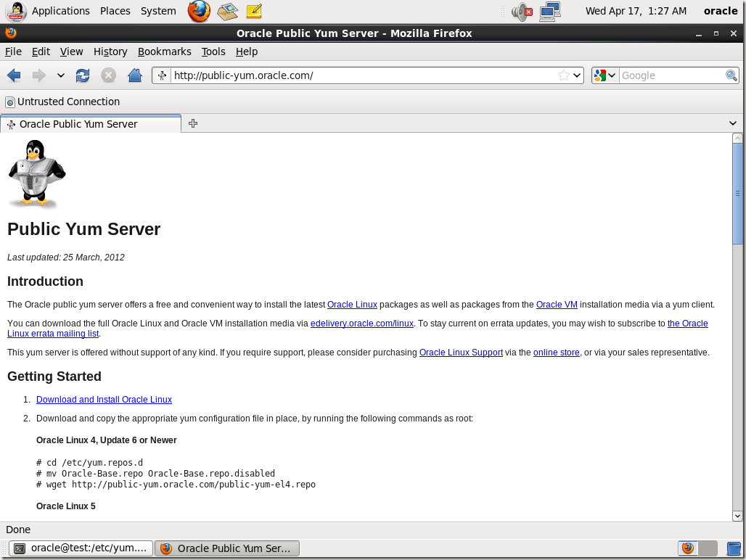The image size is (746, 560).
Task: Open the File menu
Action: click(x=13, y=52)
